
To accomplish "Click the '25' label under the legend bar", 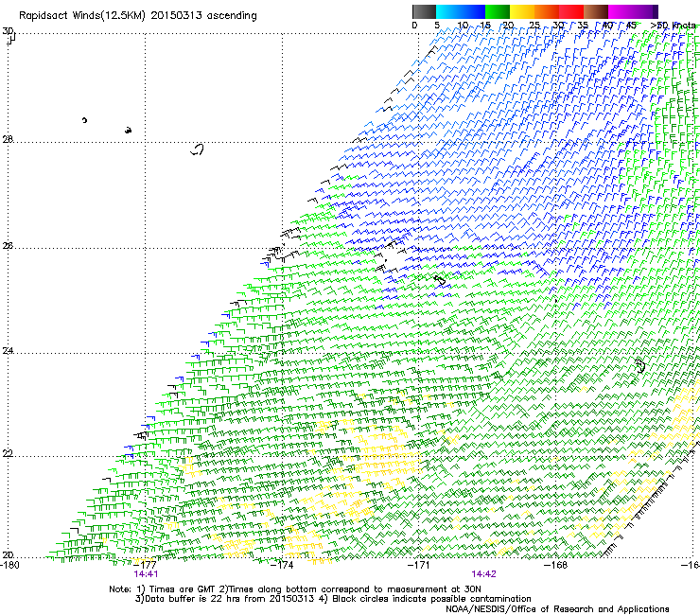I will coord(534,26).
